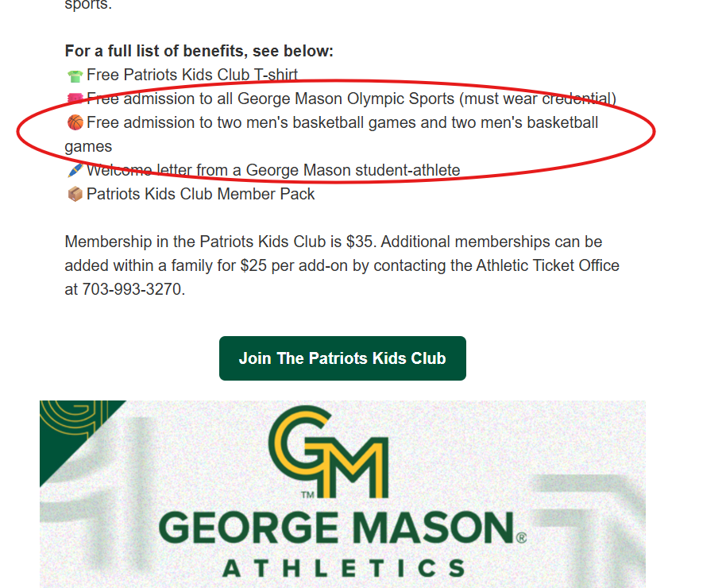Click the ATHLETICS text in banner

344,569
